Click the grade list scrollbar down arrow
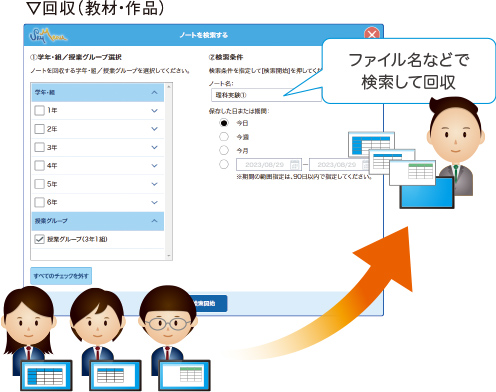The image size is (496, 392). point(169,256)
